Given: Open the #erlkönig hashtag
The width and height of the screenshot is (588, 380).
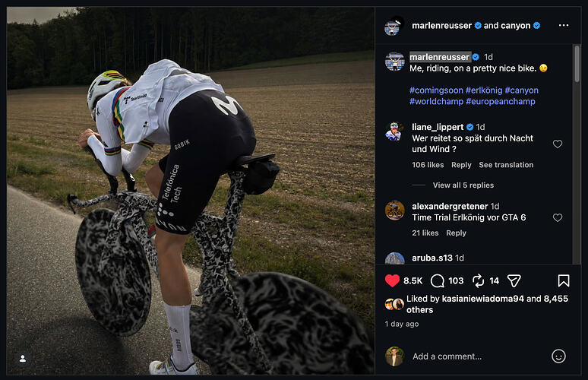Looking at the screenshot, I should pyautogui.click(x=484, y=90).
